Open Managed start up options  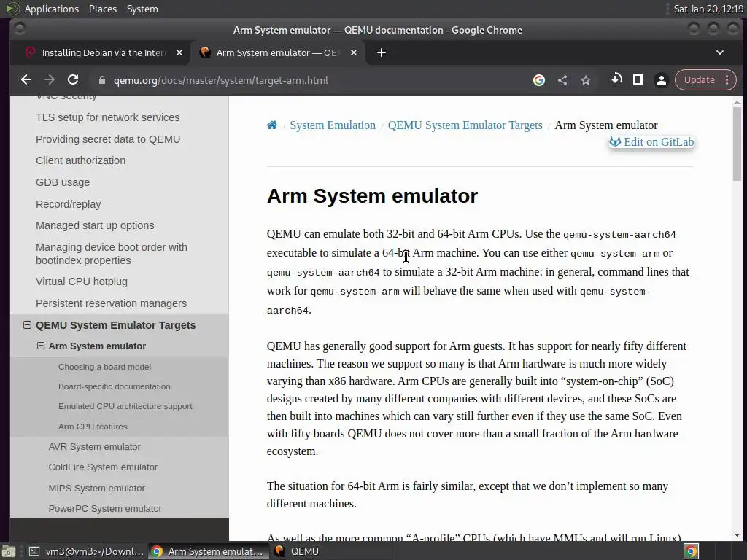[x=95, y=225]
